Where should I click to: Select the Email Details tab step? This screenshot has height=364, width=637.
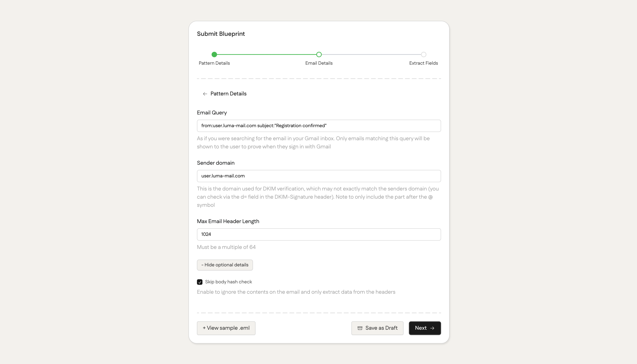318,54
